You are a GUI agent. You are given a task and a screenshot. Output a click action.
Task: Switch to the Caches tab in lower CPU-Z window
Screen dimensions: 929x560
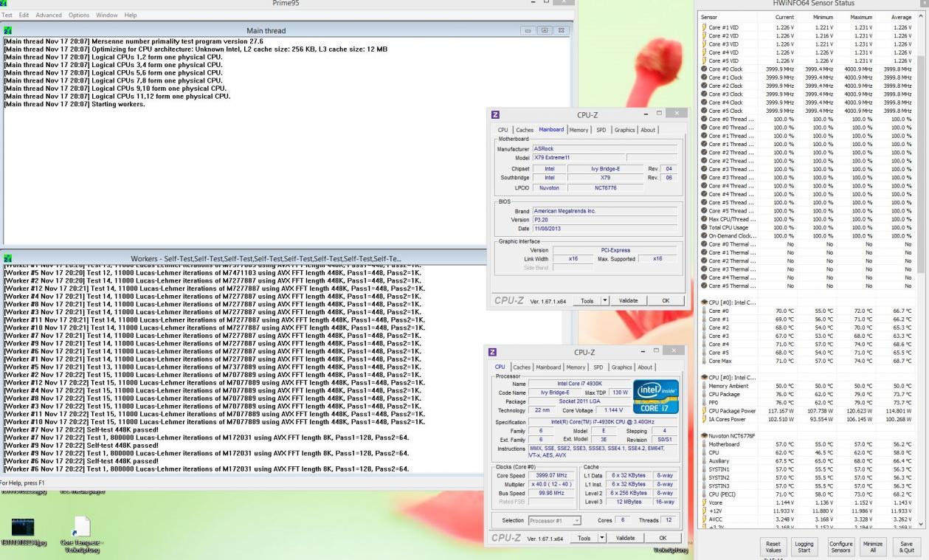tap(522, 367)
